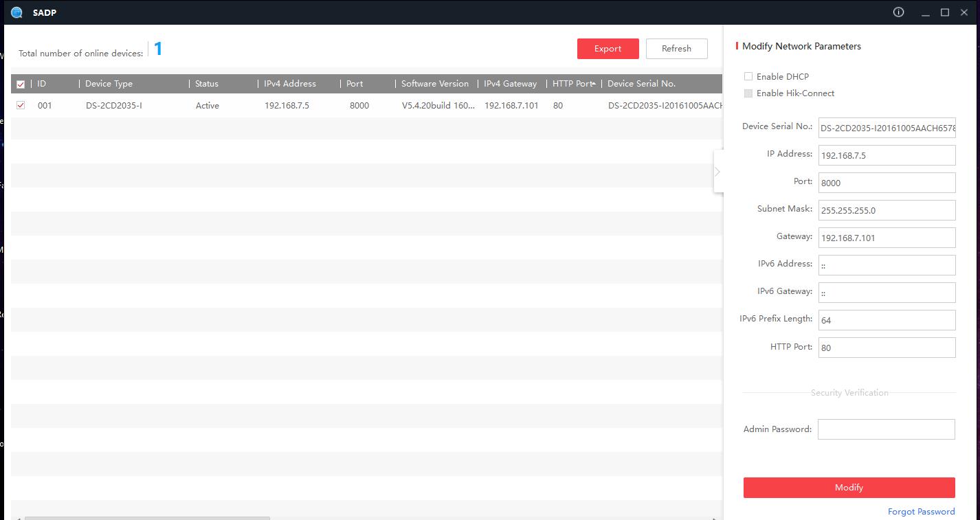
Task: Click the SADP application logo icon
Action: (x=16, y=12)
